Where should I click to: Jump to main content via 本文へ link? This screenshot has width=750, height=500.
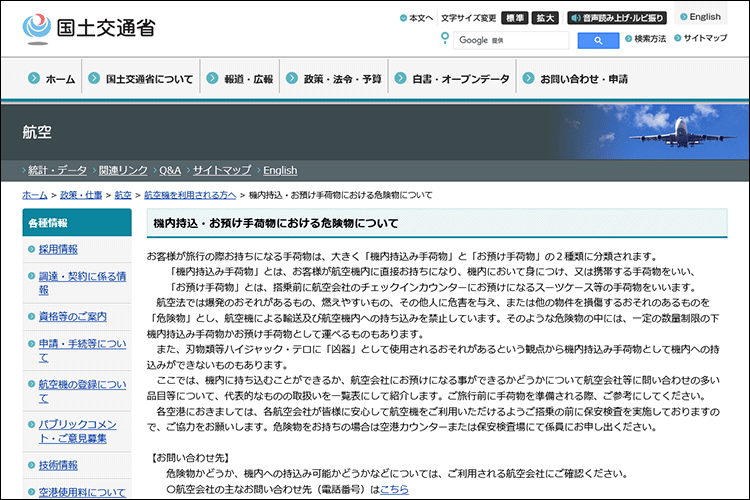pyautogui.click(x=416, y=18)
